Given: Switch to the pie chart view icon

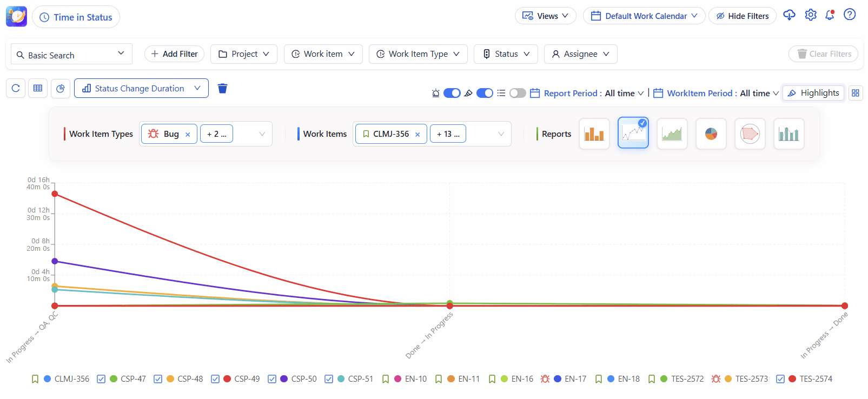Looking at the screenshot, I should pos(61,88).
